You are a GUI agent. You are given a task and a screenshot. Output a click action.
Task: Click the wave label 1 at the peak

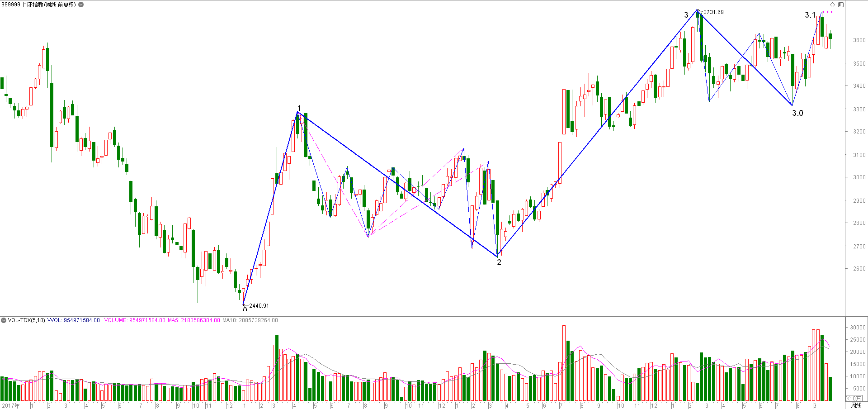(x=299, y=108)
